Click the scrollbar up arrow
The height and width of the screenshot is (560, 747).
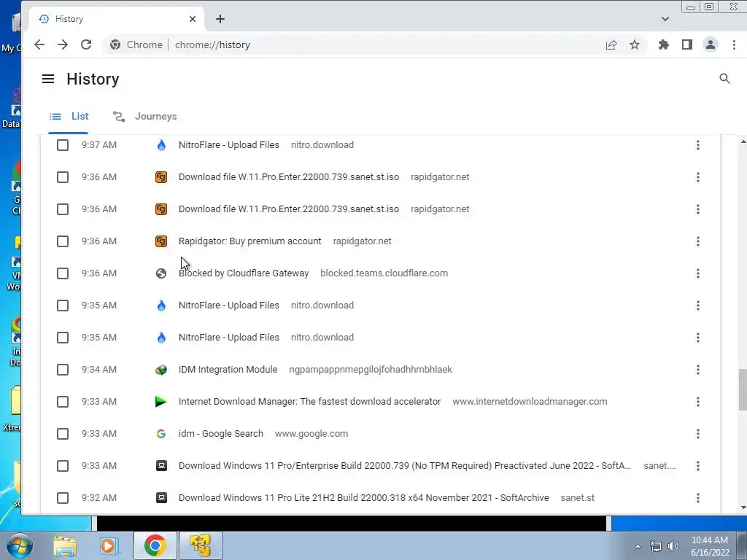pyautogui.click(x=743, y=141)
